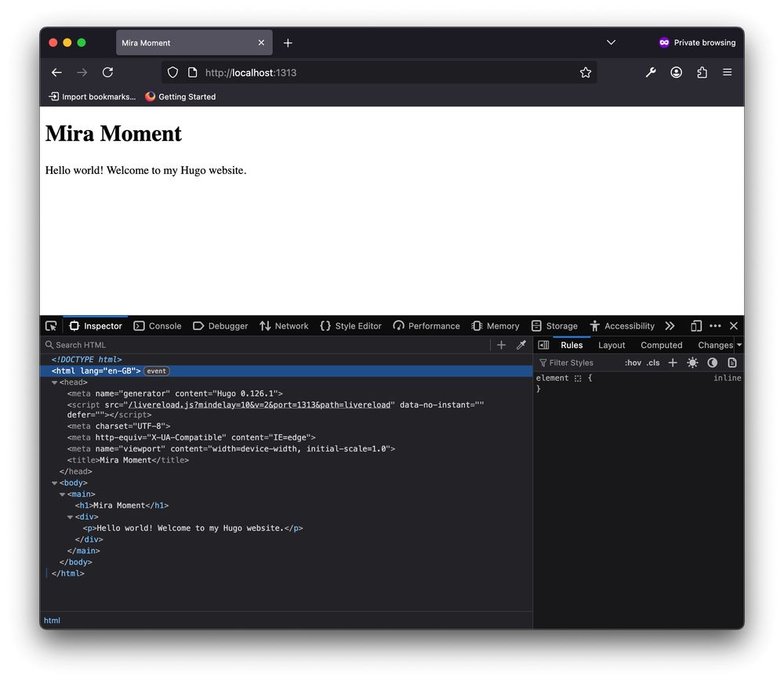Screen dimensions: 784x682
Task: Open the livereload.js script link
Action: tap(259, 405)
